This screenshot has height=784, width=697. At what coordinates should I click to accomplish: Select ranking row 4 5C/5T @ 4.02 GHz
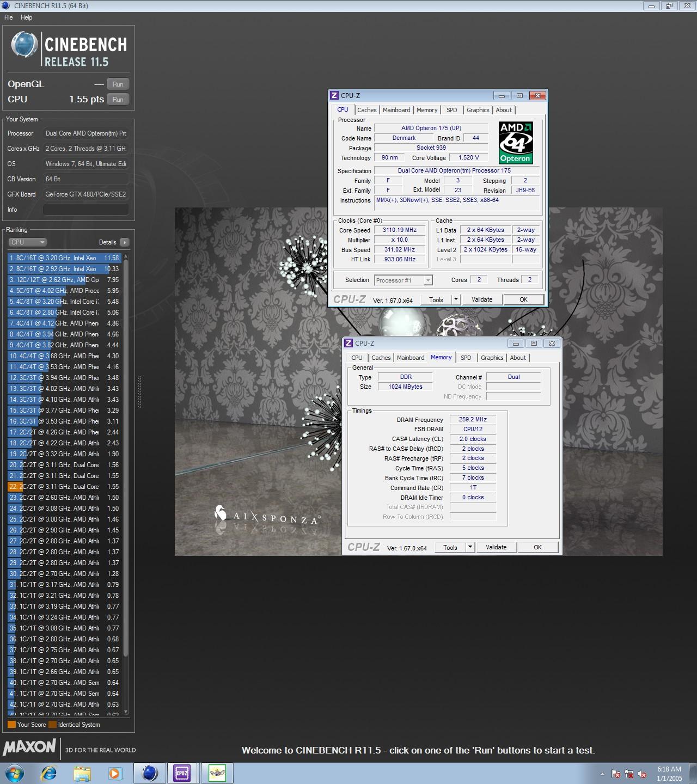65,291
